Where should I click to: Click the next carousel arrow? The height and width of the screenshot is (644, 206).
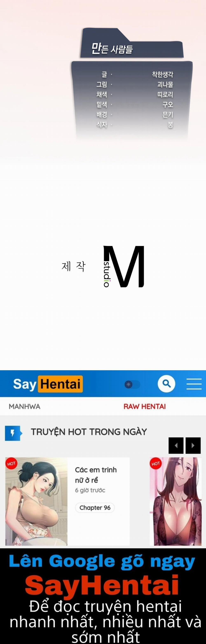coord(193,445)
